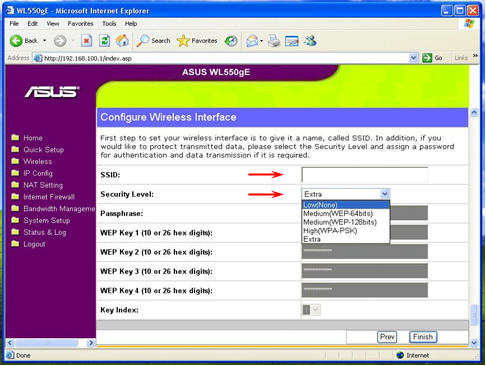Screen dimensions: 486x366
Task: Click the Back arrow icon
Action: [x=16, y=41]
